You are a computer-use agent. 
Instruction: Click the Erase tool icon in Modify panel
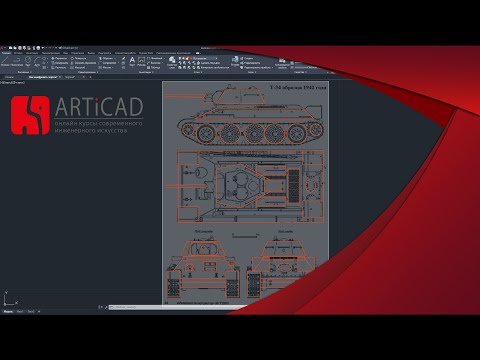tap(123, 58)
